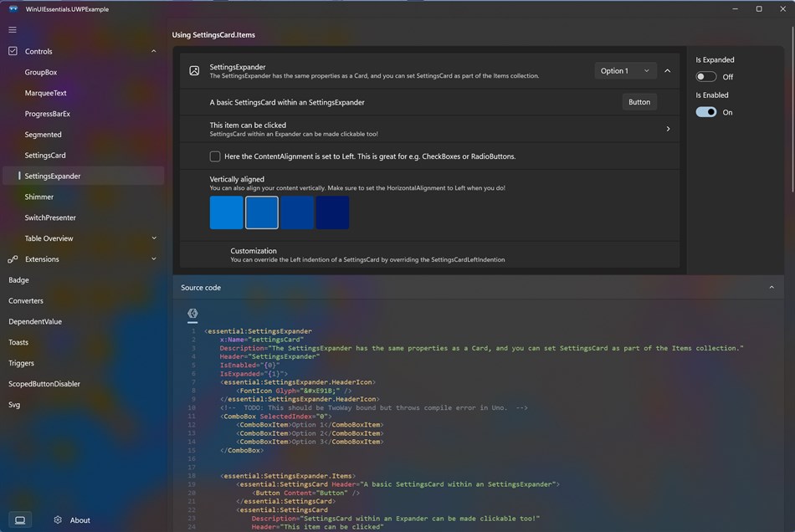795x532 pixels.
Task: Open the clickable item chevron arrow
Action: tap(669, 129)
